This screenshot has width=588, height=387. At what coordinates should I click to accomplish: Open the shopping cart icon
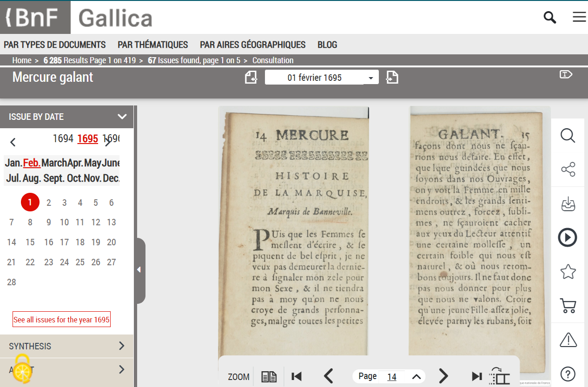coord(568,306)
